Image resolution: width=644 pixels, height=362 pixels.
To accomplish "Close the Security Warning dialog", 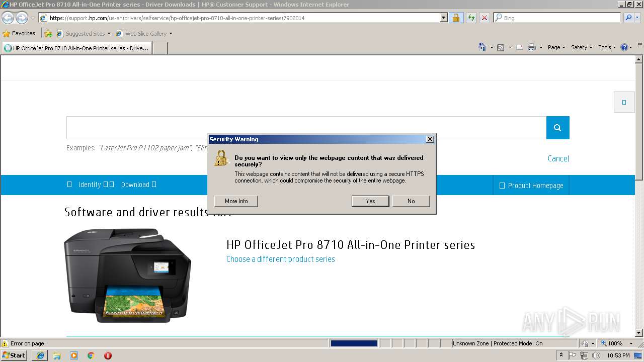I will (x=430, y=139).
